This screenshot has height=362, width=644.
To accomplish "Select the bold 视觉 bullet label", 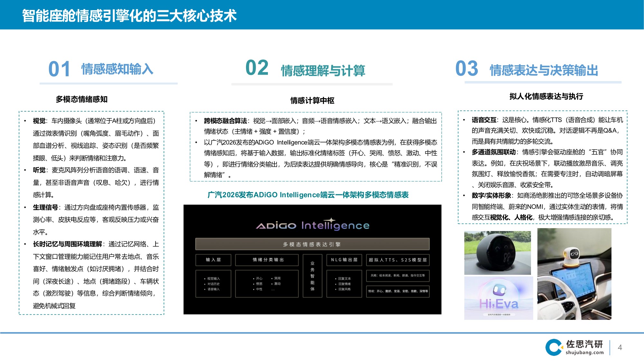I will [x=39, y=121].
